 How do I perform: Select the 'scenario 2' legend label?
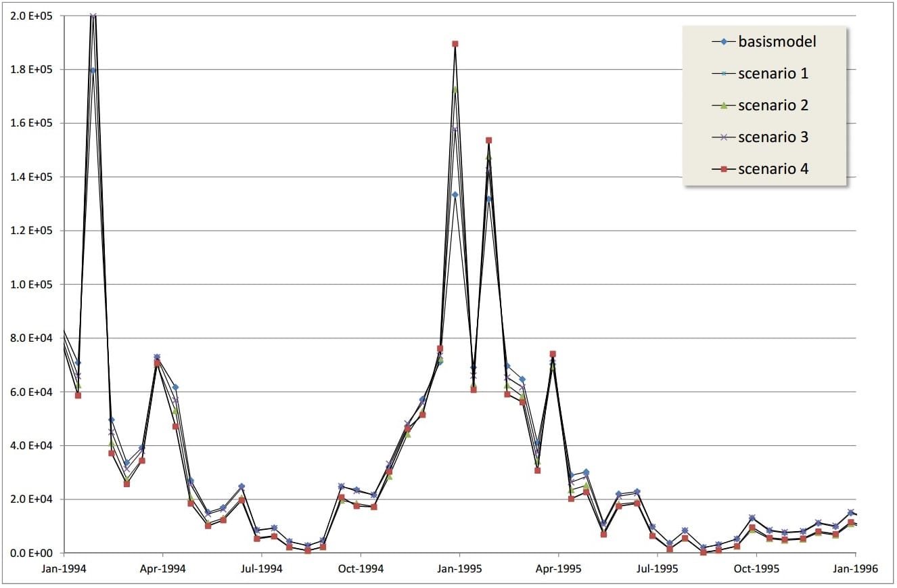pyautogui.click(x=773, y=106)
